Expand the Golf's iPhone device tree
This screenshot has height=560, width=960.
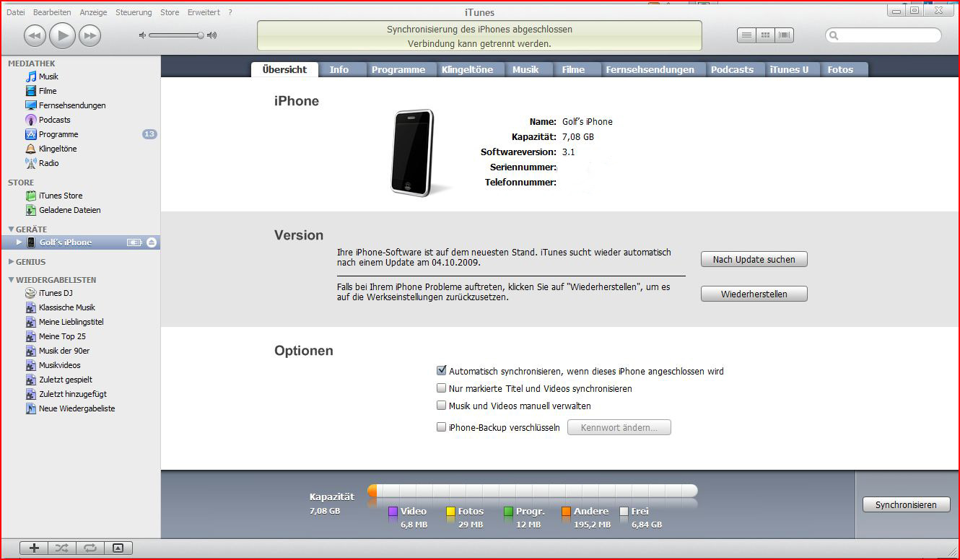[19, 242]
